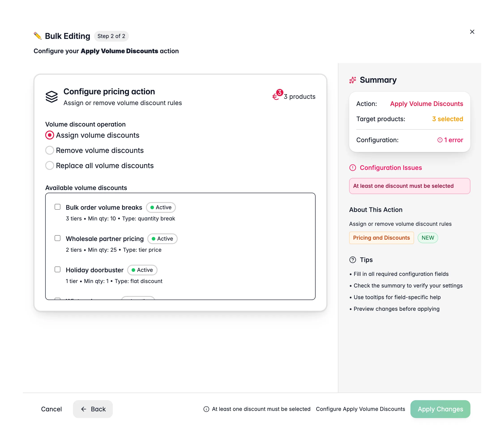Screen dimensions: 504x448
Task: Click Cancel in the footer
Action: [51, 409]
